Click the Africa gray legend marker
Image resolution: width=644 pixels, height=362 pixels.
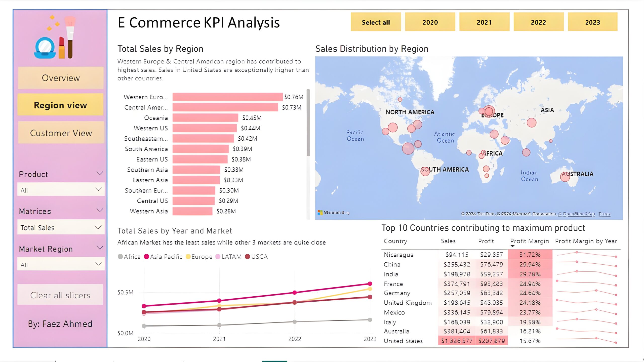click(120, 257)
